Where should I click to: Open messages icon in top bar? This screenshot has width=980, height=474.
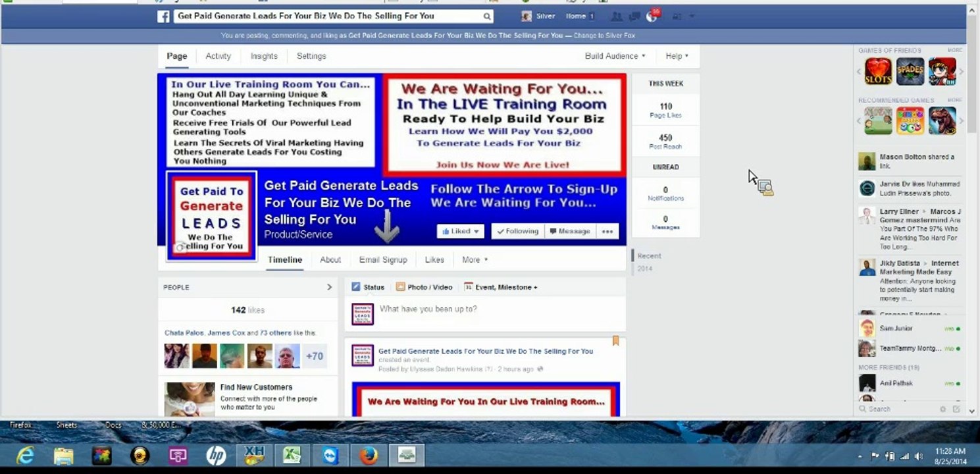pos(634,16)
